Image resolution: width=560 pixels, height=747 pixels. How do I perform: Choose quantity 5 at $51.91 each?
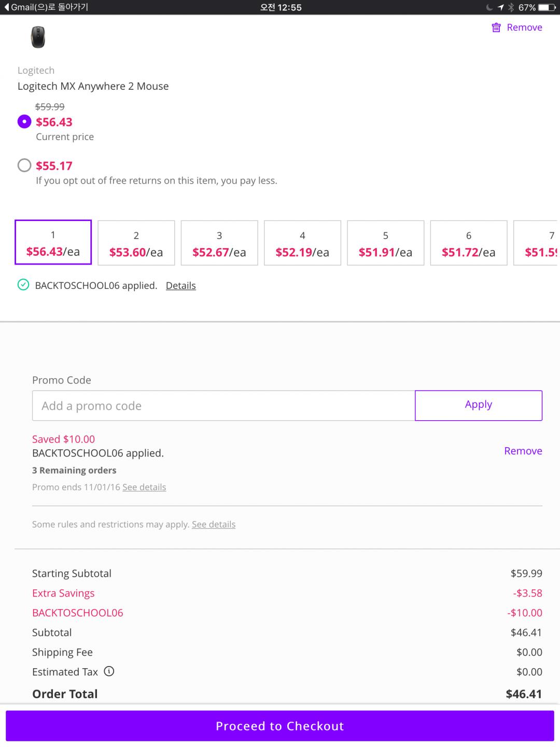385,243
